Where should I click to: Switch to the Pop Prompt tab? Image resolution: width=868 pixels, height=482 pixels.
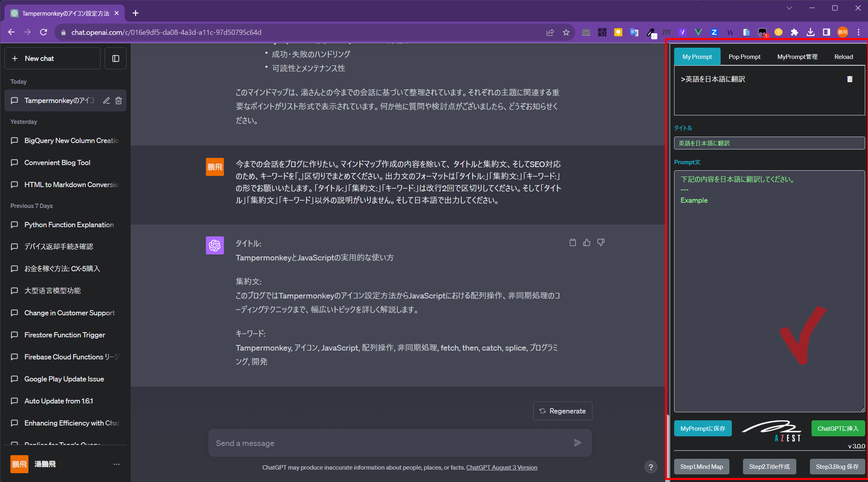744,57
